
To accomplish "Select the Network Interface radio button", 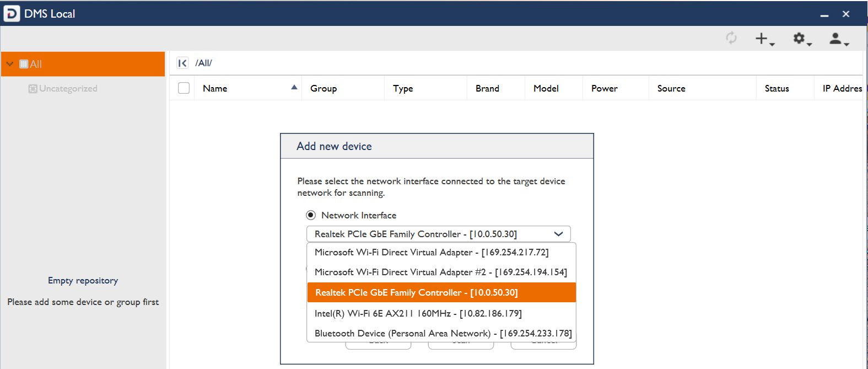I will pos(311,215).
